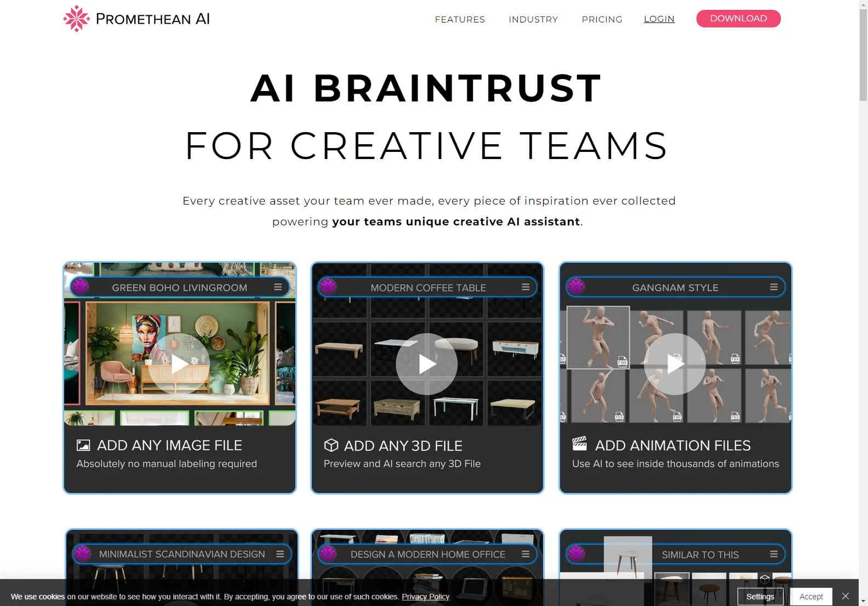Open hamburger menu on Gangnam Style bar
868x606 pixels.
click(x=774, y=287)
